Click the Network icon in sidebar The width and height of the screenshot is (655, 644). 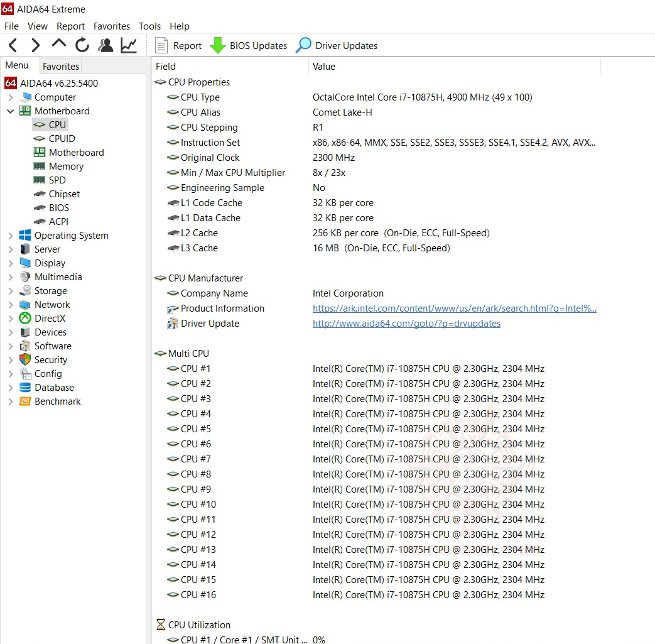tap(25, 305)
